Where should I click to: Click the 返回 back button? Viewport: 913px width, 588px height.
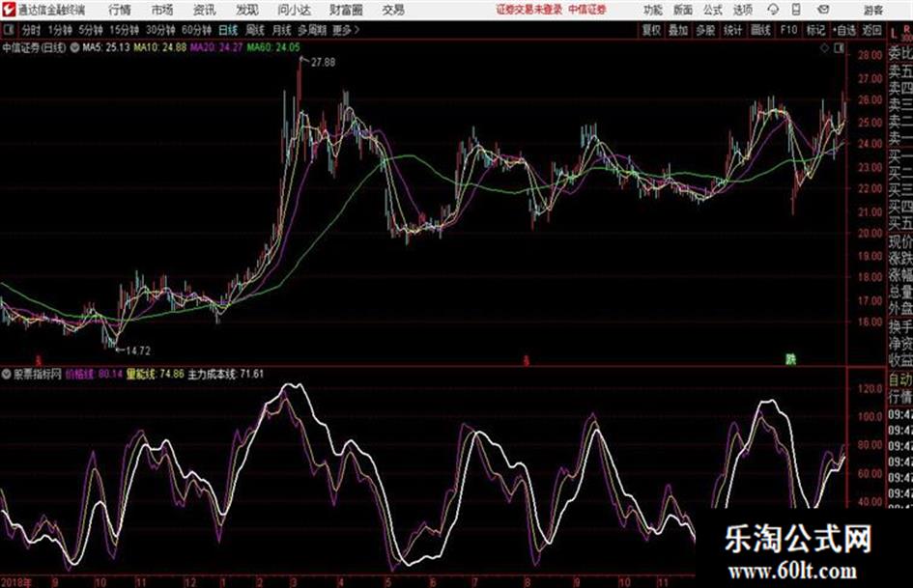tap(871, 30)
